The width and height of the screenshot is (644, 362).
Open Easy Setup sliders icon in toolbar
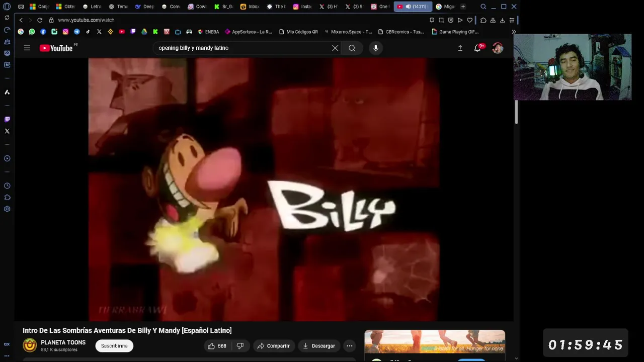point(512,20)
